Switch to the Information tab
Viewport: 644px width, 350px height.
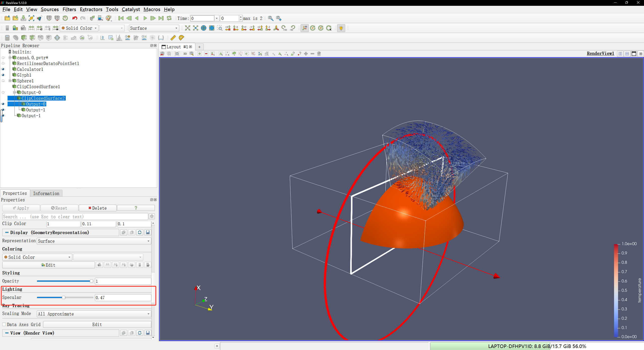point(46,194)
